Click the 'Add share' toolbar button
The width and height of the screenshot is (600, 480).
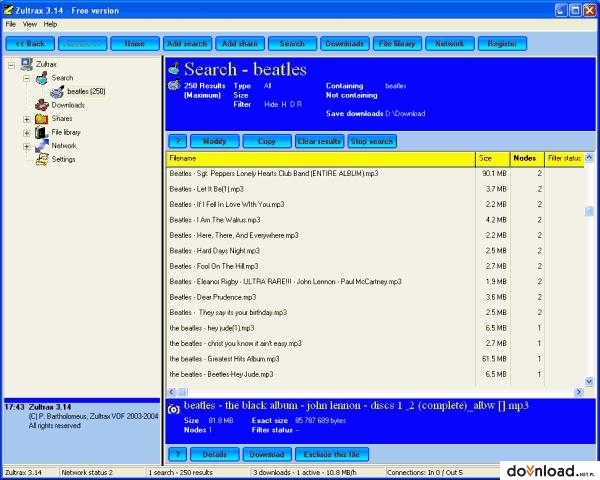[x=240, y=44]
